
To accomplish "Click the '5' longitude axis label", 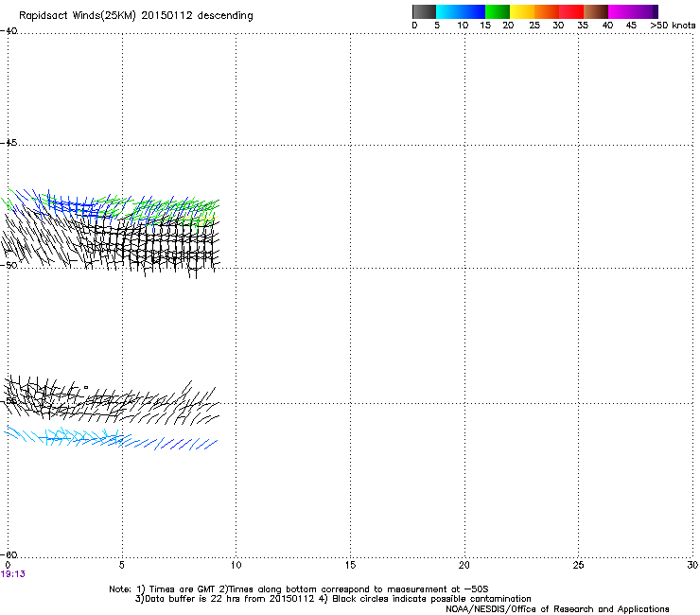I will (x=121, y=566).
